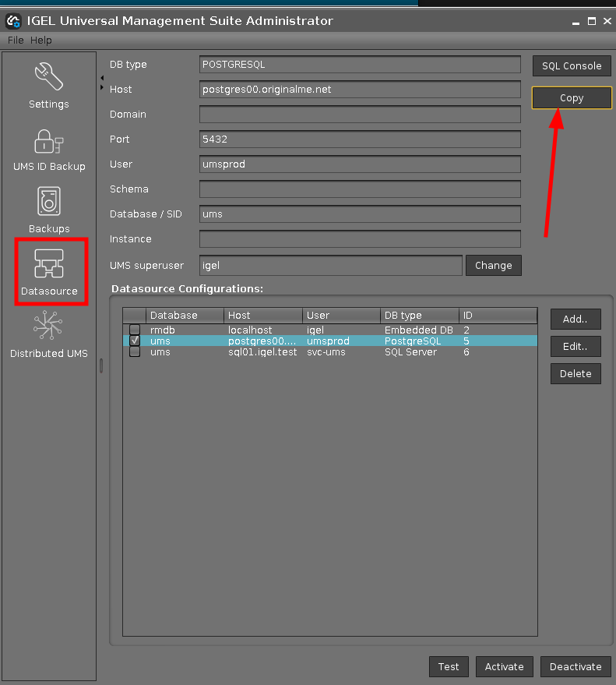Viewport: 616px width, 685px height.
Task: Open the Distributed UMS icon
Action: click(x=48, y=327)
